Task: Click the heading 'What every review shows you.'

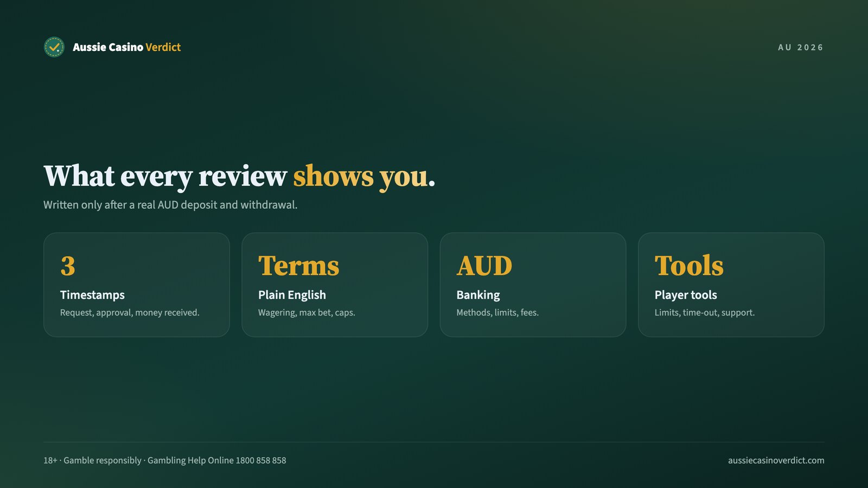Action: click(x=239, y=177)
